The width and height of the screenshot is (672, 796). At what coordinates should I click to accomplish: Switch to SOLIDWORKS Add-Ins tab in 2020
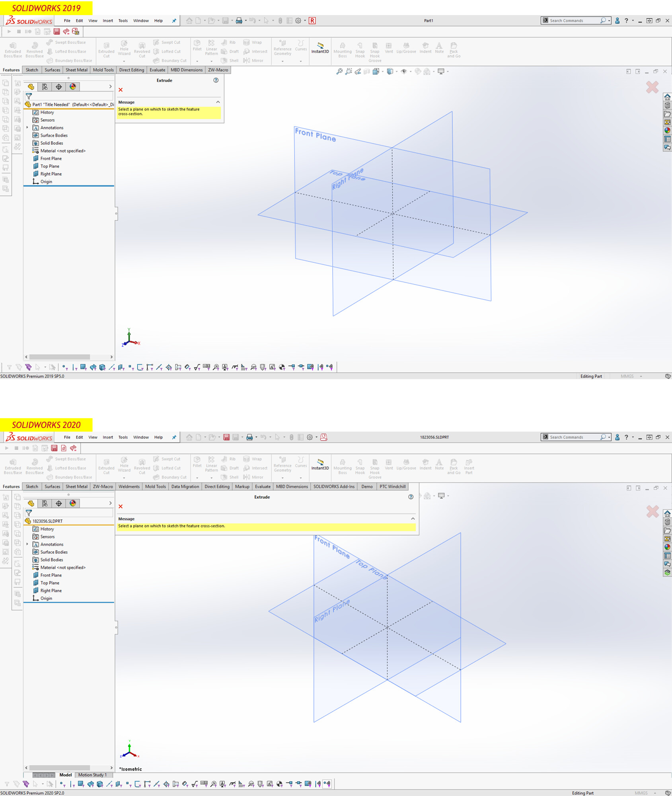(x=334, y=486)
